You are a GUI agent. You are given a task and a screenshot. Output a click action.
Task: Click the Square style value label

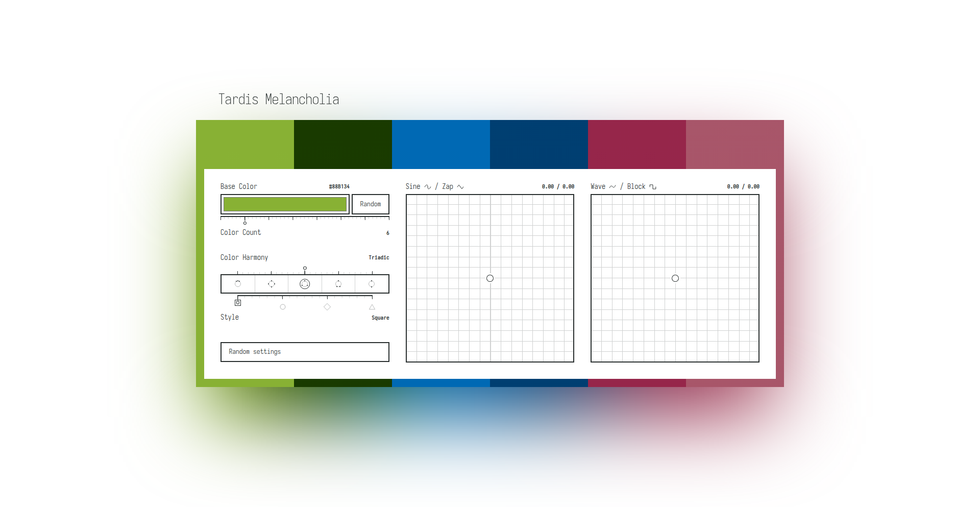pos(380,318)
